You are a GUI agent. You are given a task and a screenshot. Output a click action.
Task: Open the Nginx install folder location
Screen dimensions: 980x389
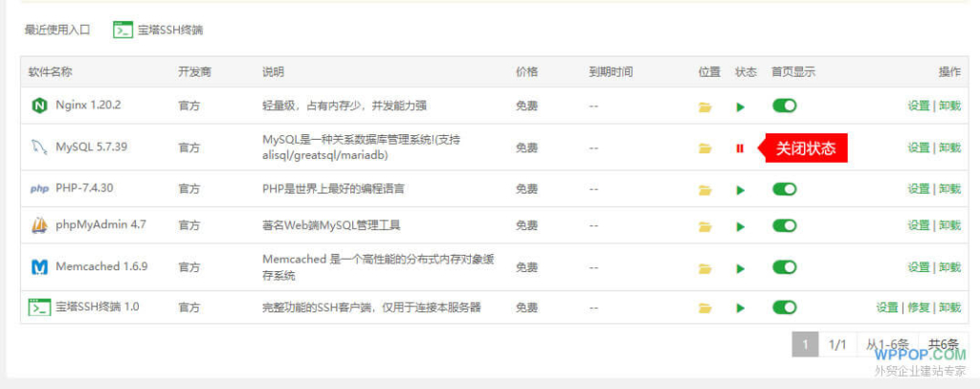click(705, 107)
